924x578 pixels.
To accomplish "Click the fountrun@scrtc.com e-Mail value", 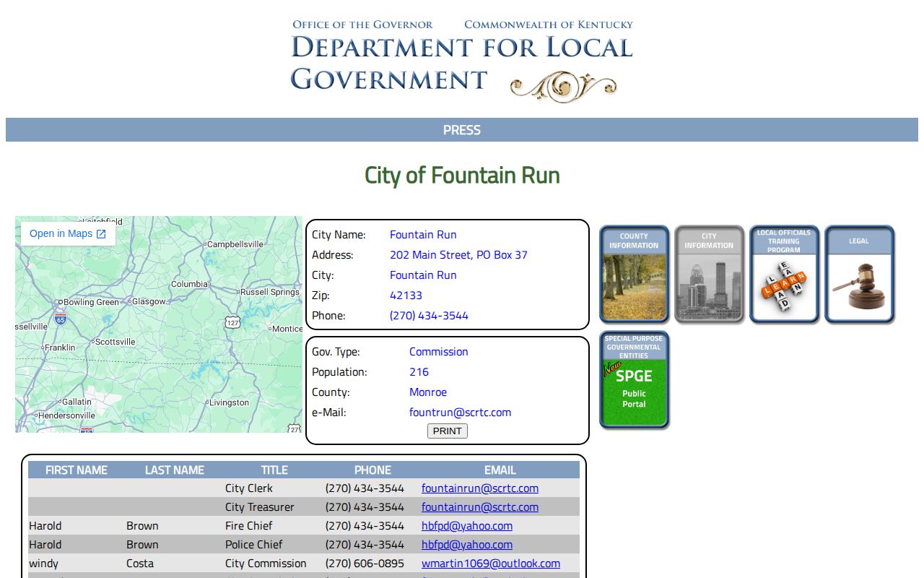I will (460, 413).
